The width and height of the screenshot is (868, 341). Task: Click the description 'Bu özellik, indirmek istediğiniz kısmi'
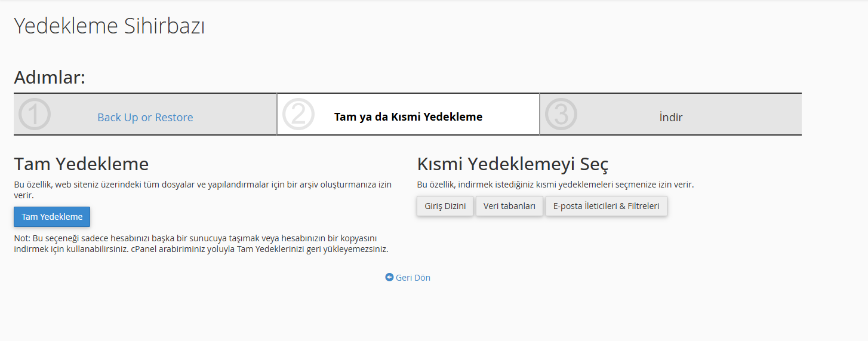tap(555, 185)
